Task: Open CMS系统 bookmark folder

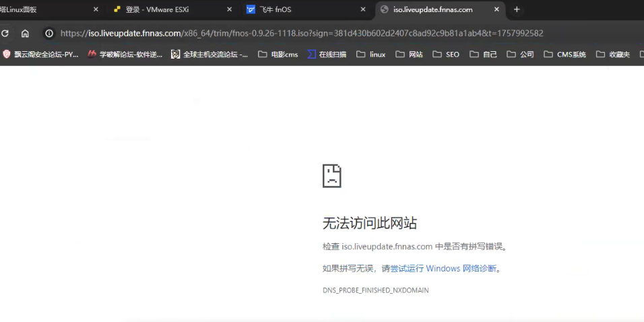Action: click(x=565, y=54)
